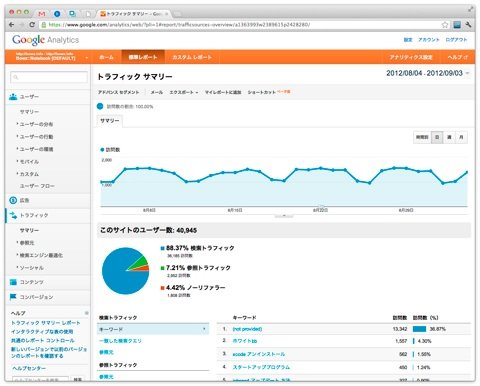
Task: Open 共通のレポート コントロール help link
Action: point(43,340)
